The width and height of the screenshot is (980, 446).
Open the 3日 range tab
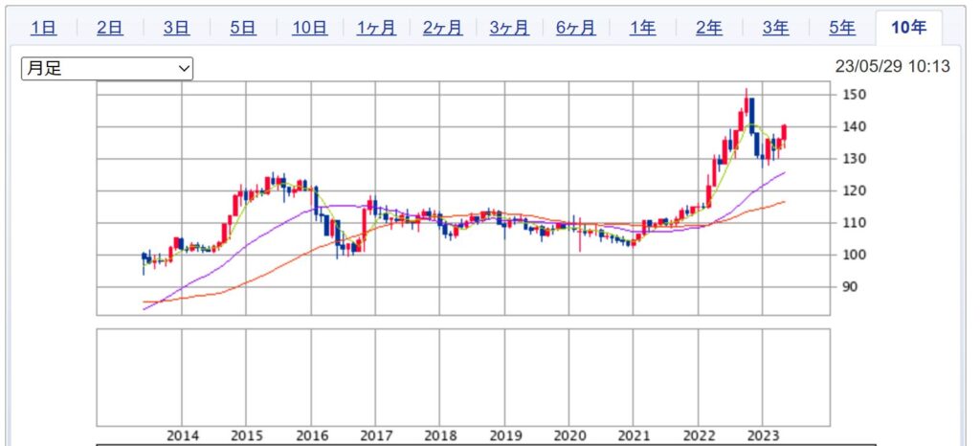click(x=176, y=28)
